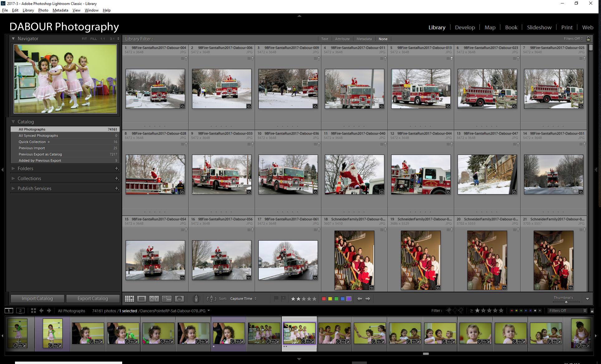Select Previous Import in Catalog panel
Screen dimensions: 601x364
(32, 148)
